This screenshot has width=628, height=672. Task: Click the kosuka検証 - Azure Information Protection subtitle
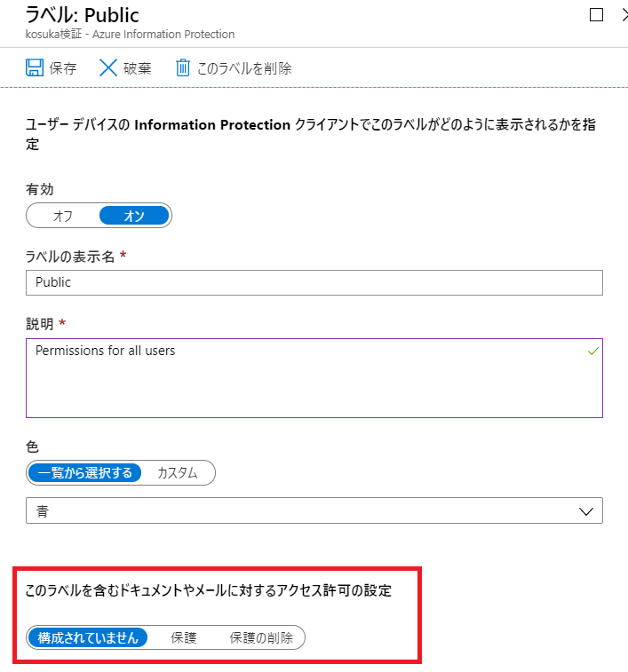click(x=130, y=35)
